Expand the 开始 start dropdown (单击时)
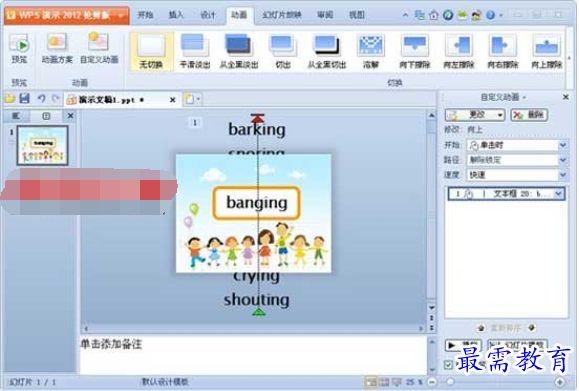579x391 pixels. 562,145
